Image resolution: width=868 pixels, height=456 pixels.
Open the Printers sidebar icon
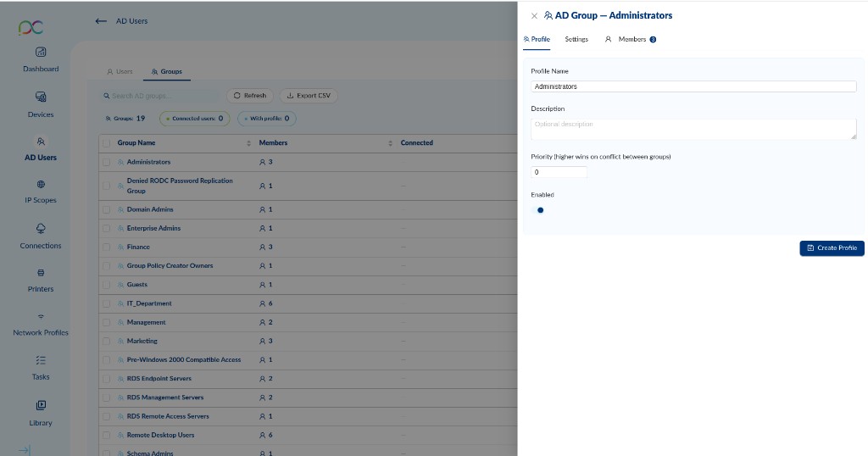[x=41, y=273]
